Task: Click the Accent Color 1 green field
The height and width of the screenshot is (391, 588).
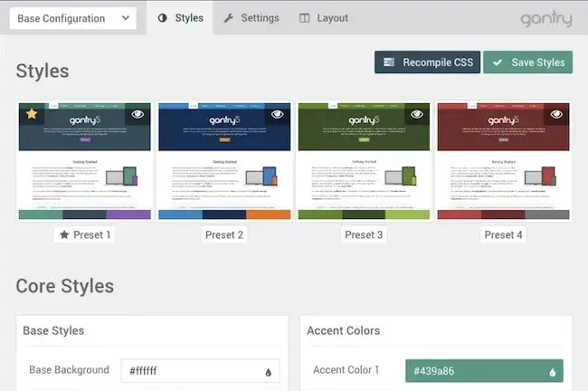Action: [x=484, y=371]
